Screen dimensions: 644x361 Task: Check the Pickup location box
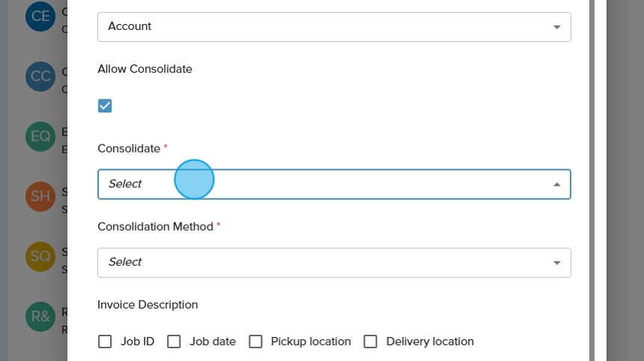click(x=255, y=342)
